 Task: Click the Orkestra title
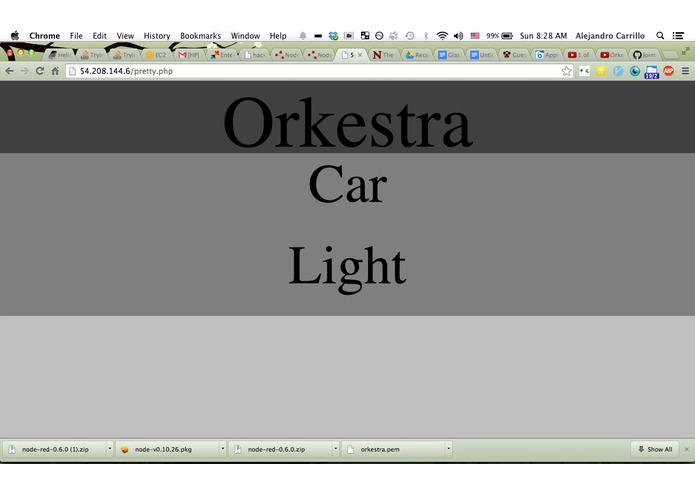click(x=348, y=122)
